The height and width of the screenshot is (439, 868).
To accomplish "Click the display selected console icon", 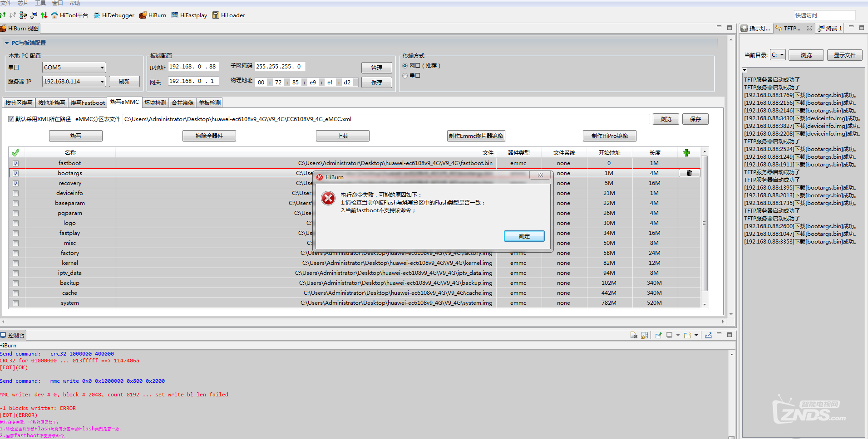I will (x=669, y=336).
